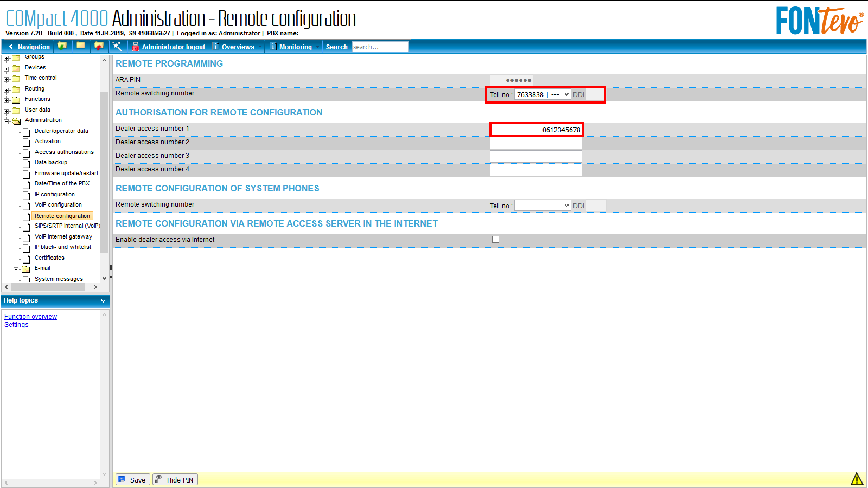Click the toolbar search box
Screen dimensions: 868x488
click(x=380, y=47)
